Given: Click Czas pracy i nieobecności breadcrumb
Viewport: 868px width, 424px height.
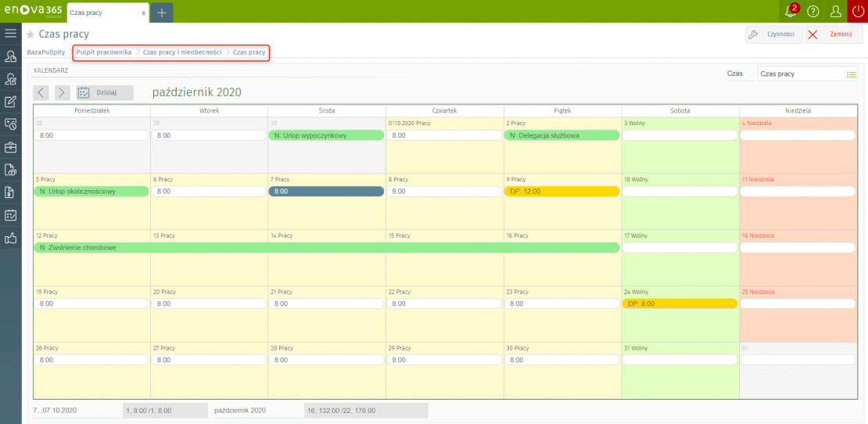Looking at the screenshot, I should 182,52.
